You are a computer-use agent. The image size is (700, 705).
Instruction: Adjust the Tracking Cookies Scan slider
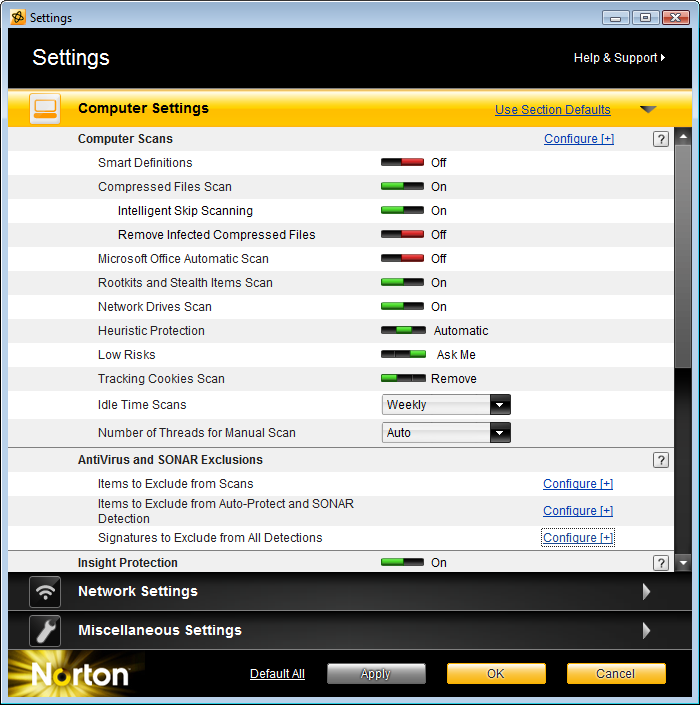[x=403, y=378]
